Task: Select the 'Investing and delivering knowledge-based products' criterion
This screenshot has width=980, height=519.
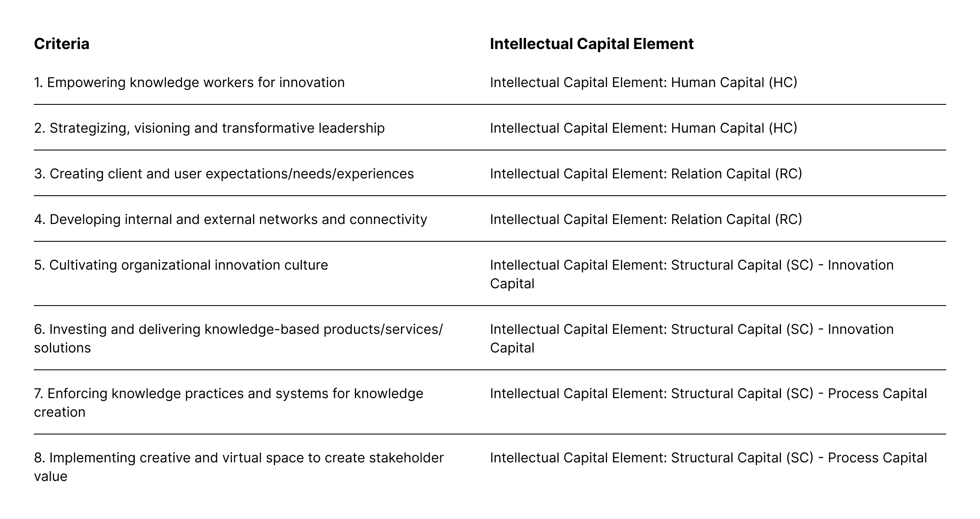Action: (x=238, y=338)
